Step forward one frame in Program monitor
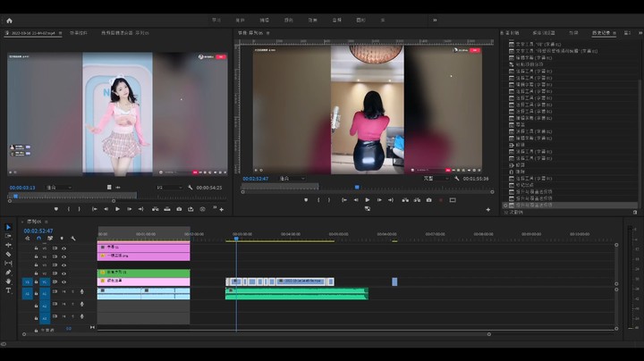The image size is (644, 361). [x=379, y=200]
